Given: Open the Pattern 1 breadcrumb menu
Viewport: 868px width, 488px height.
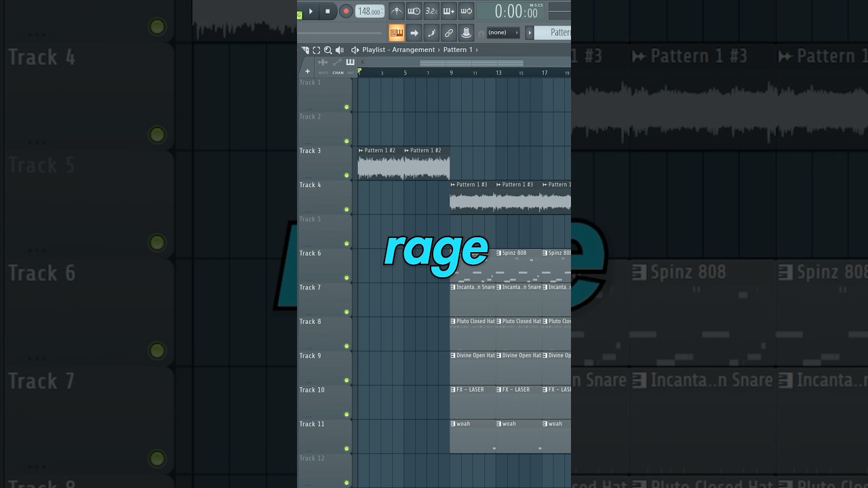Looking at the screenshot, I should tap(458, 50).
